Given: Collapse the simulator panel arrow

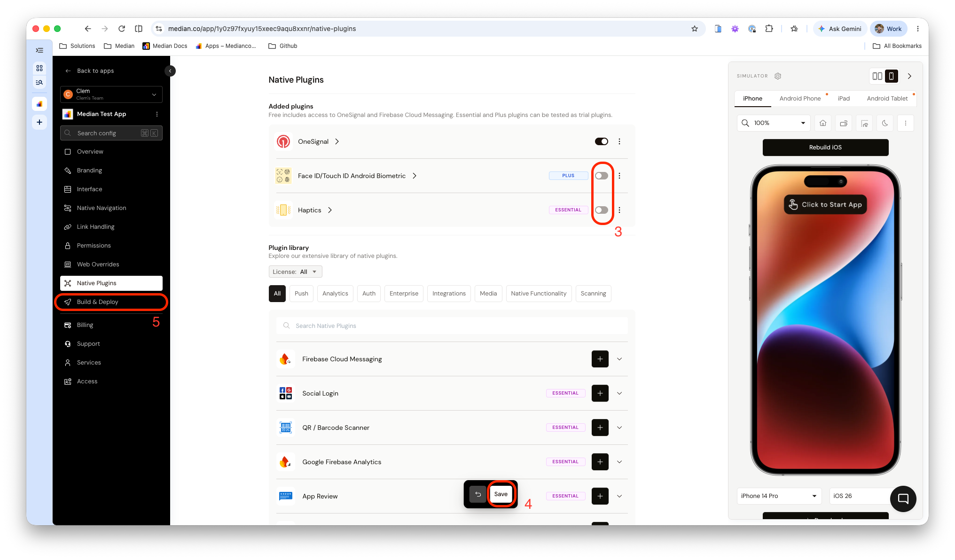Looking at the screenshot, I should click(x=909, y=76).
